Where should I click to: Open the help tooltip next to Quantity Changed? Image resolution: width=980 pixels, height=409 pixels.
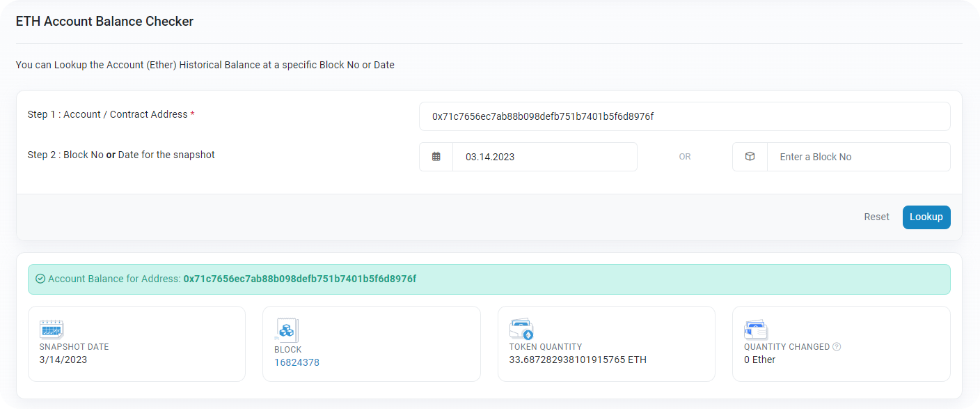[837, 347]
